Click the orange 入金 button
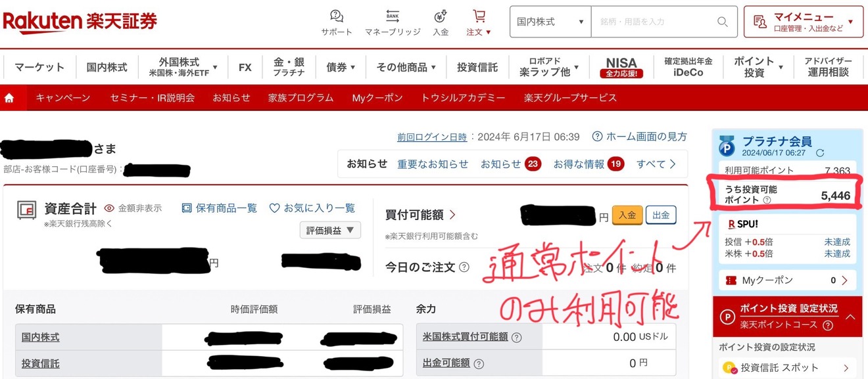 click(x=627, y=215)
